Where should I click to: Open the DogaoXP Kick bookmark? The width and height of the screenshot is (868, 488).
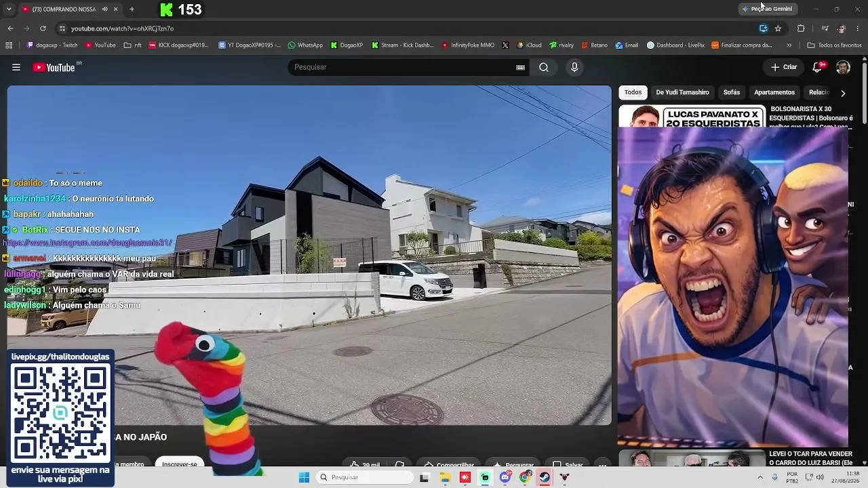click(347, 45)
